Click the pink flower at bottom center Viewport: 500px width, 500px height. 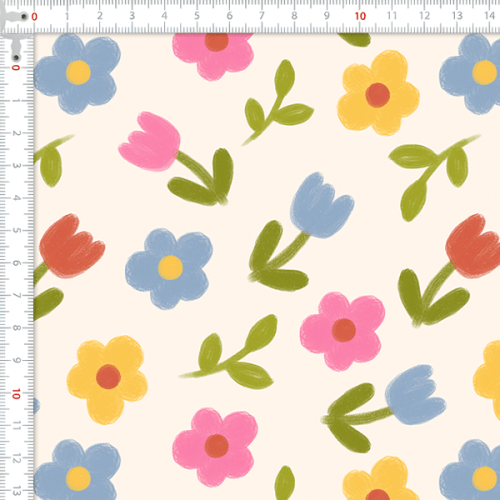point(215,447)
